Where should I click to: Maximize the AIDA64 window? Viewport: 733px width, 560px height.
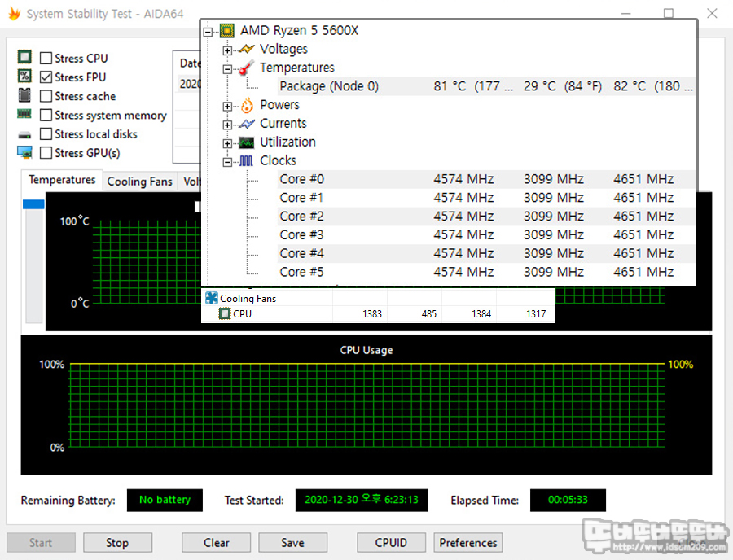669,13
